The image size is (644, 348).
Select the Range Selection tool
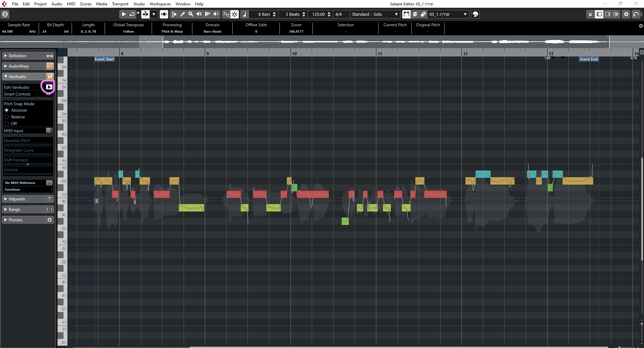[x=174, y=14]
